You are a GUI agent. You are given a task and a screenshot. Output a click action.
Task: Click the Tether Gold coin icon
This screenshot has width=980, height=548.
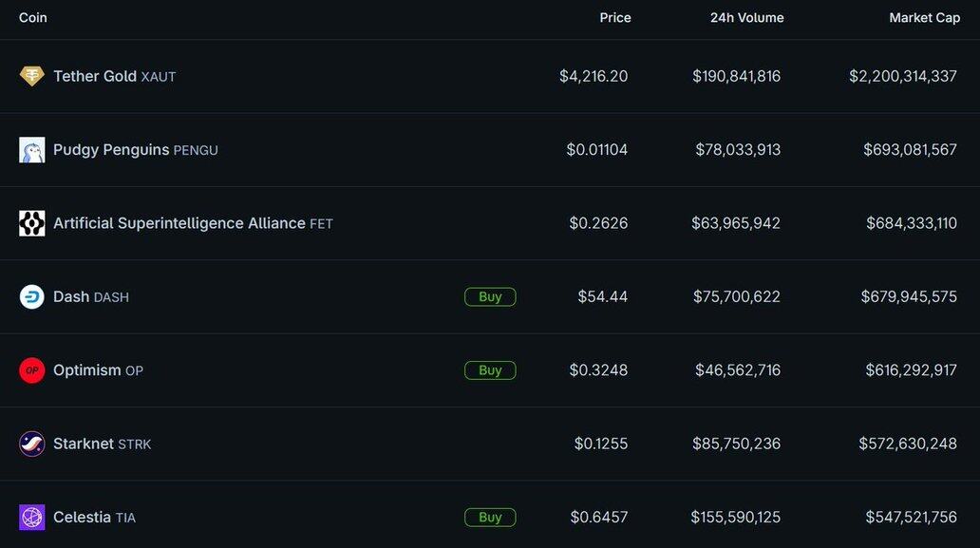pyautogui.click(x=32, y=76)
